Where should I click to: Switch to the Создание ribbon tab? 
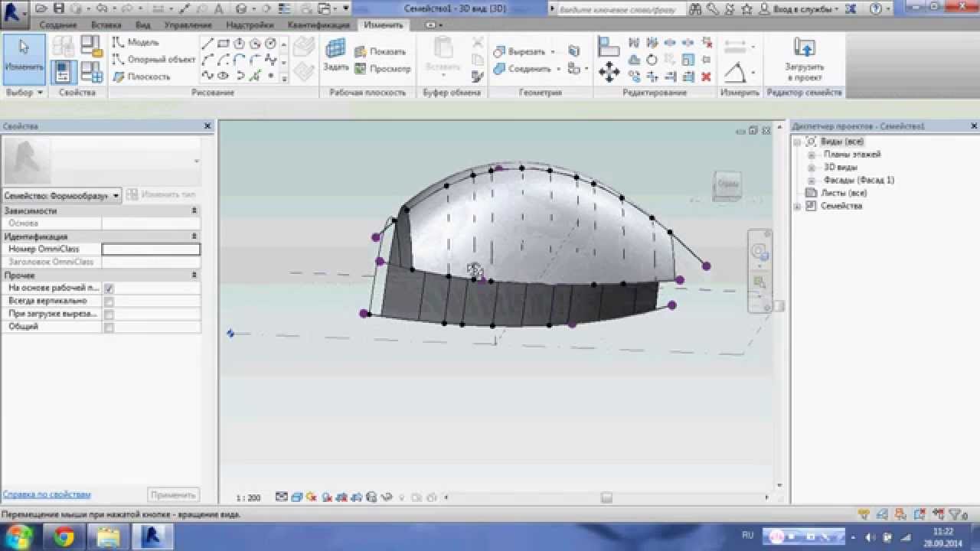click(x=58, y=25)
